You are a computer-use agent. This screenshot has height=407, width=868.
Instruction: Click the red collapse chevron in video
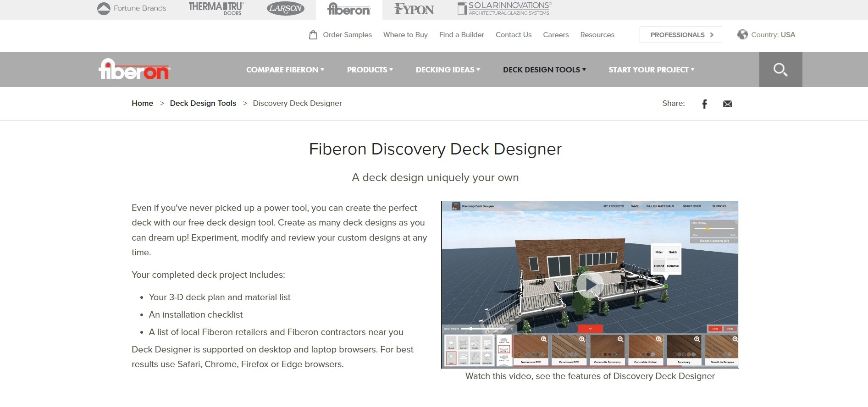pyautogui.click(x=590, y=329)
